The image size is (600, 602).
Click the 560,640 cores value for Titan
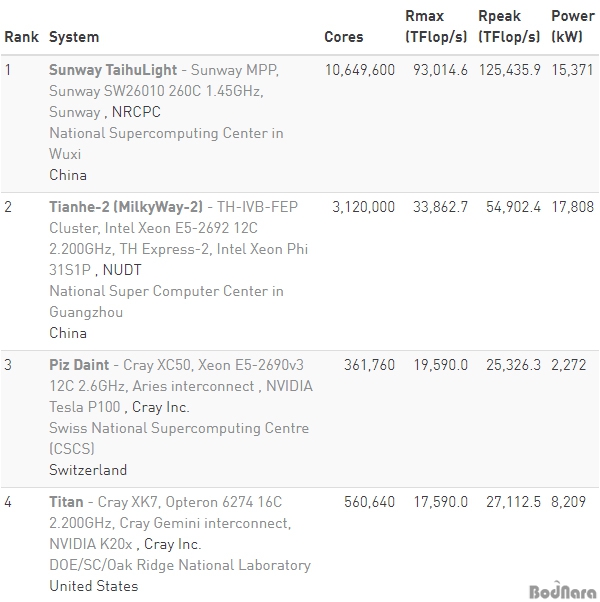tap(369, 502)
